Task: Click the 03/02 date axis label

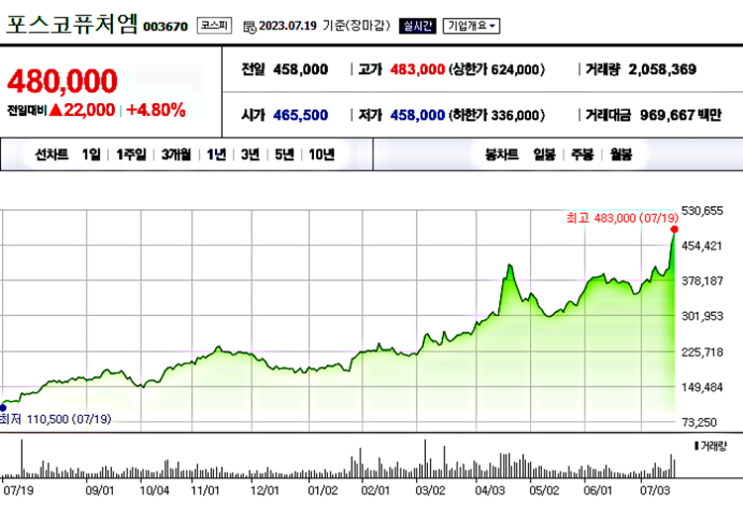Action: (x=430, y=490)
